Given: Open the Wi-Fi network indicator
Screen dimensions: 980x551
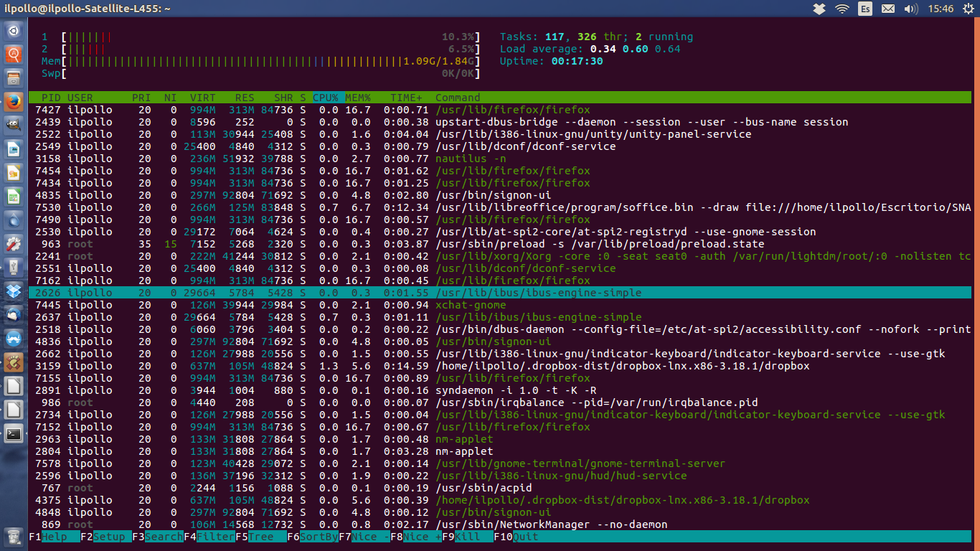Looking at the screenshot, I should (x=842, y=9).
